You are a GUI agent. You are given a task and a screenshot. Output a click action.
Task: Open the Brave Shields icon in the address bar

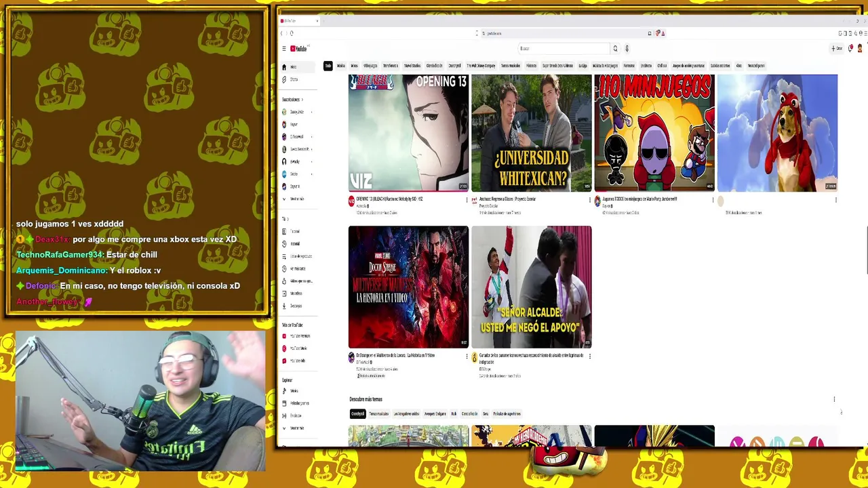[x=657, y=33]
